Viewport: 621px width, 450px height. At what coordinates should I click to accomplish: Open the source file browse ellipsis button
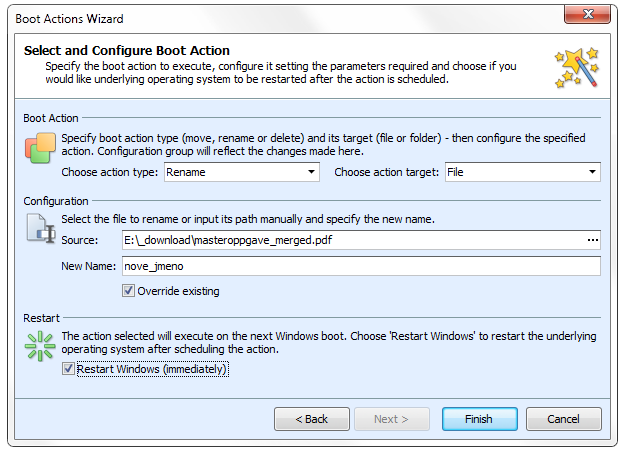[592, 240]
